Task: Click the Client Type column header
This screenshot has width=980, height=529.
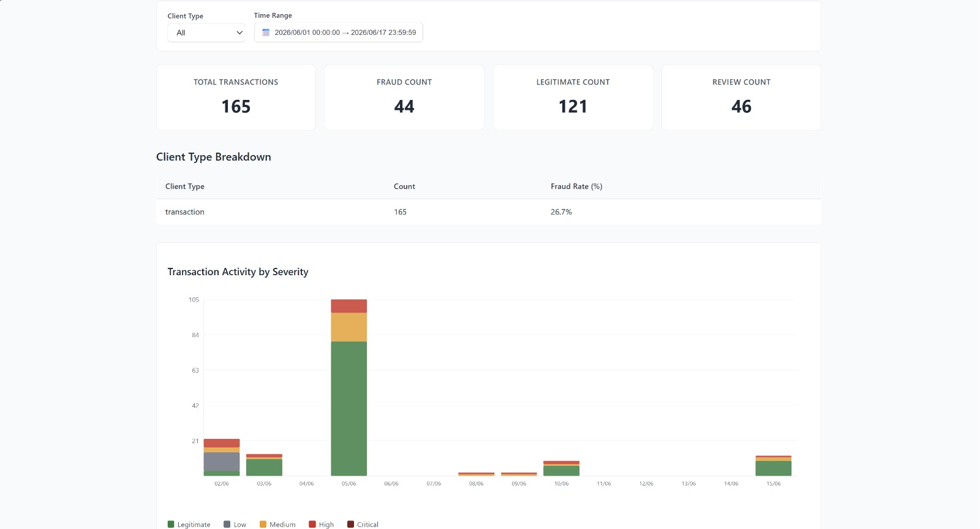Action: [x=185, y=186]
